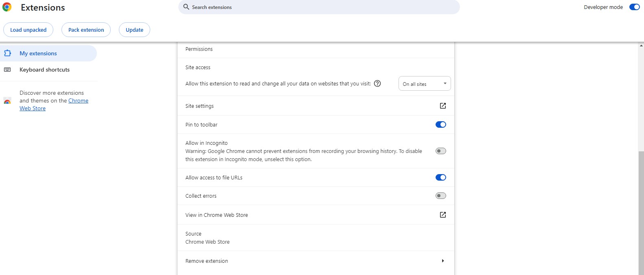Disable the Pin to toolbar toggle
The width and height of the screenshot is (644, 275).
point(441,124)
